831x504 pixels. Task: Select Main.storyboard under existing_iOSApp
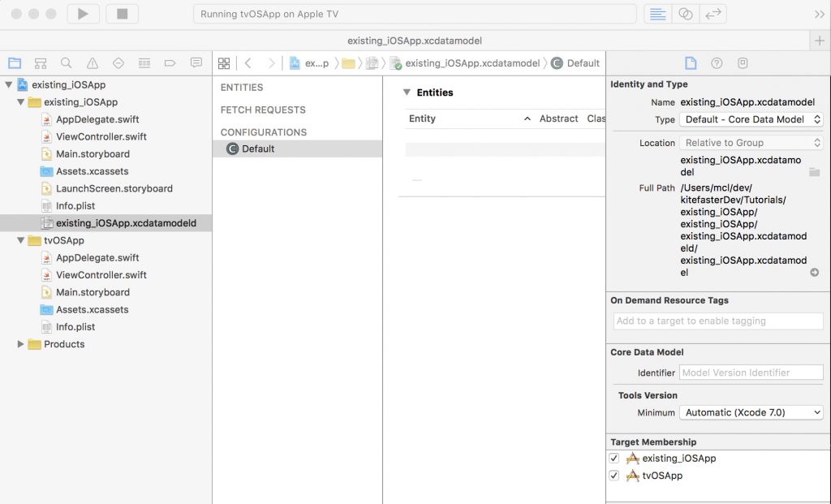pyautogui.click(x=93, y=154)
